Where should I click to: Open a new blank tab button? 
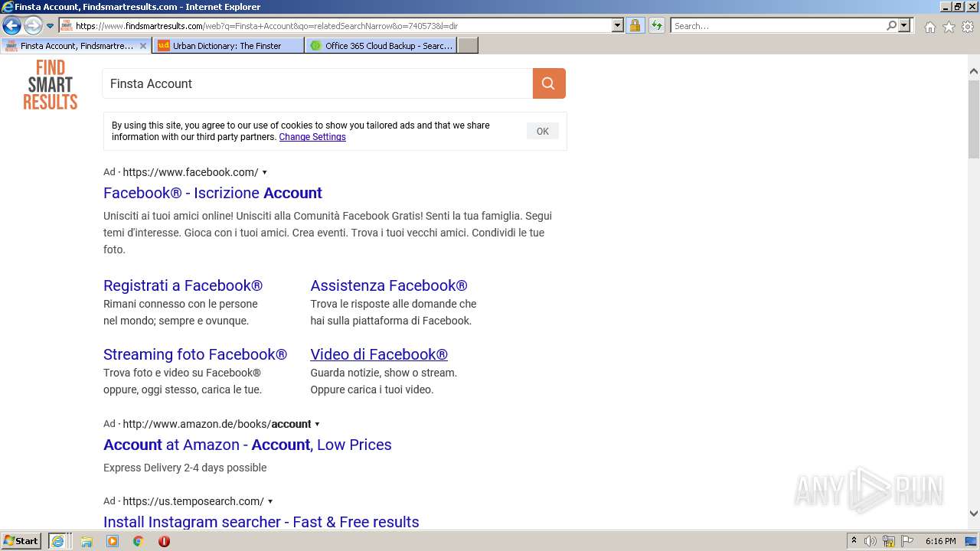[x=468, y=46]
